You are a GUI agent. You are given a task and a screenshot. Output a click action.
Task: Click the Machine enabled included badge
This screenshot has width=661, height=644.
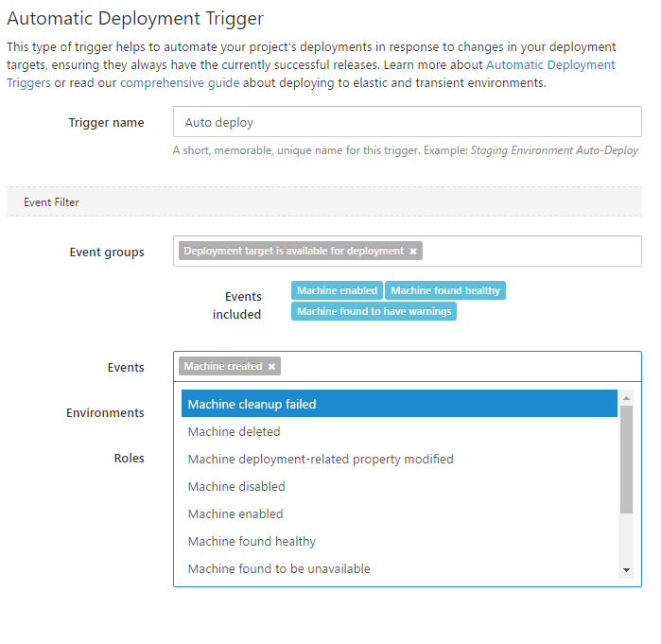[x=337, y=290]
